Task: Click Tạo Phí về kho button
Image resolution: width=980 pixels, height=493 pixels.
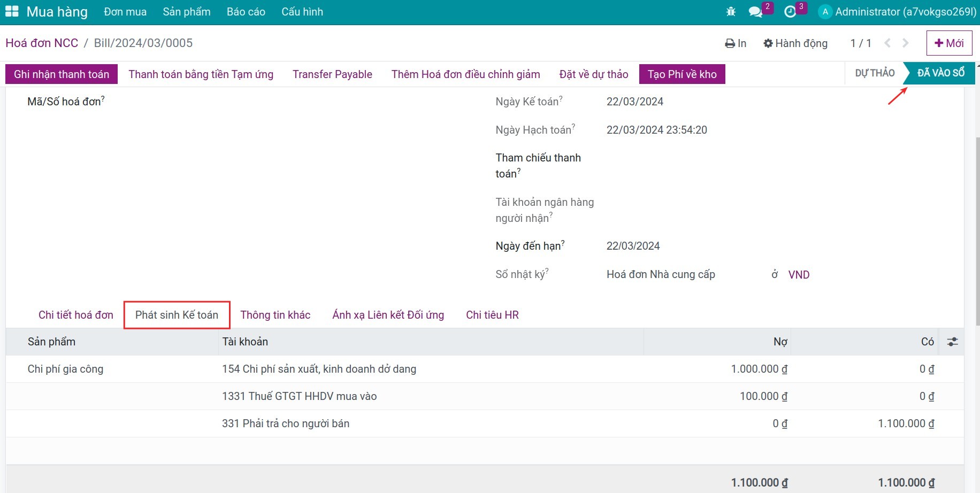Action: coord(682,74)
